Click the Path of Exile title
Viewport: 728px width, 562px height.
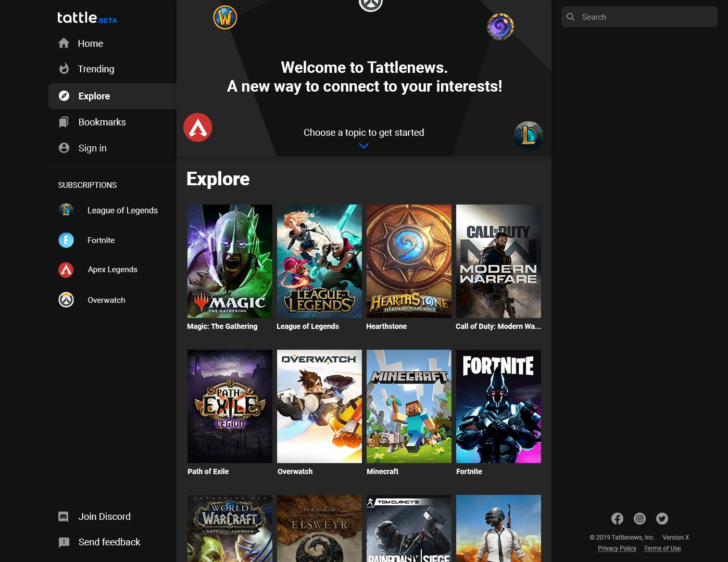click(208, 471)
